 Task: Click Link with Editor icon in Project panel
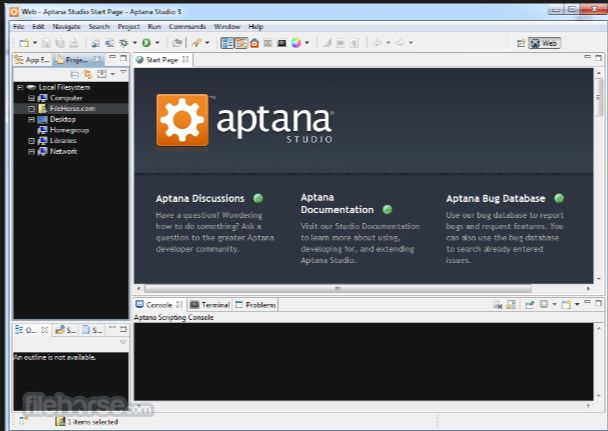(88, 74)
